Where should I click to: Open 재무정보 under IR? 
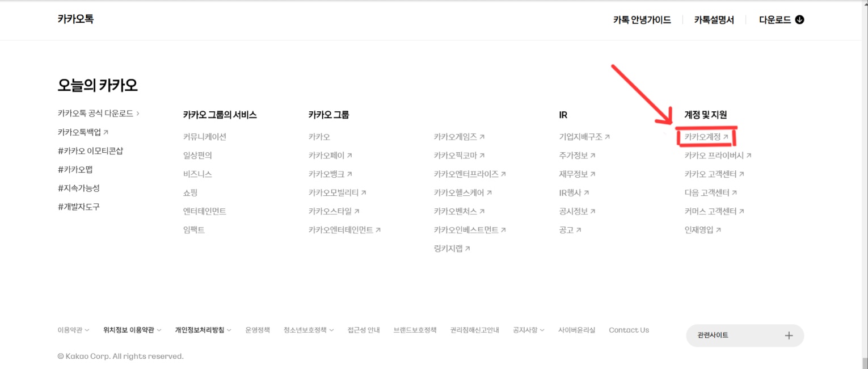[x=578, y=174]
